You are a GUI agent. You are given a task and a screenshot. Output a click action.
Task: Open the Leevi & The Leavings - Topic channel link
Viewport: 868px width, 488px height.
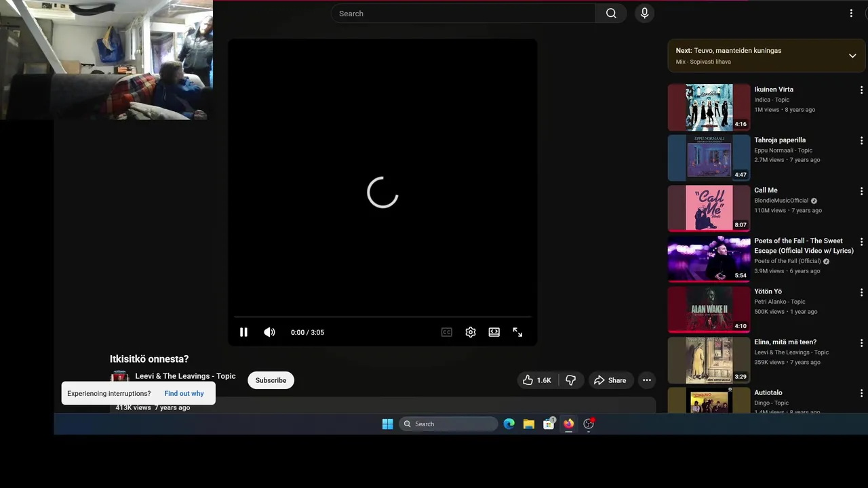[x=185, y=376]
